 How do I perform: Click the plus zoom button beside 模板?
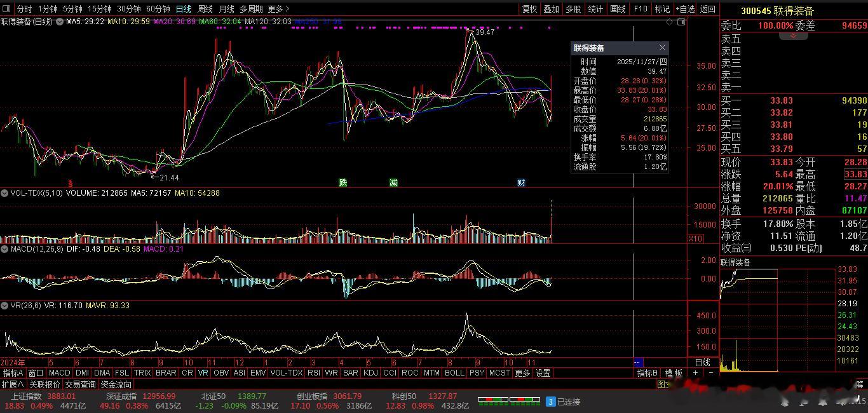click(x=695, y=373)
